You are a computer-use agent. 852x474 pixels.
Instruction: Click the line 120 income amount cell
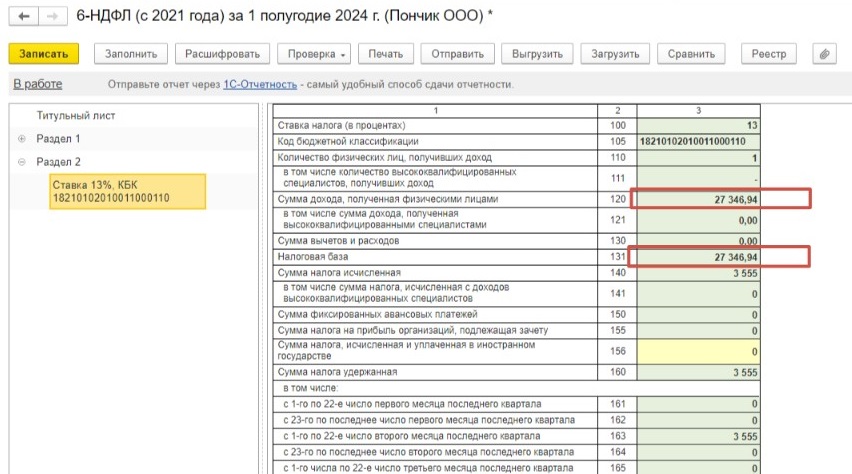(x=698, y=200)
